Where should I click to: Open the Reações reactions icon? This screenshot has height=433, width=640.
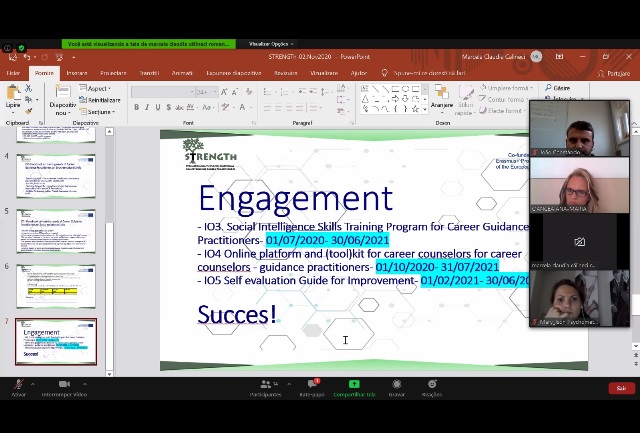[431, 384]
